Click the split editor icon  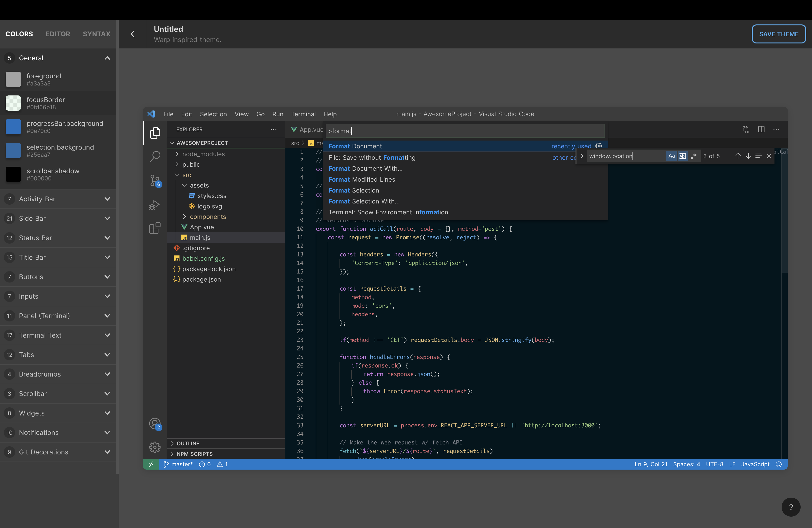point(761,129)
